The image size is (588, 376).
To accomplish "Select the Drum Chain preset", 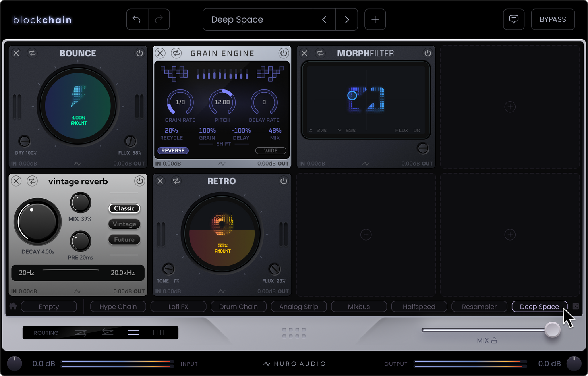I will [238, 307].
